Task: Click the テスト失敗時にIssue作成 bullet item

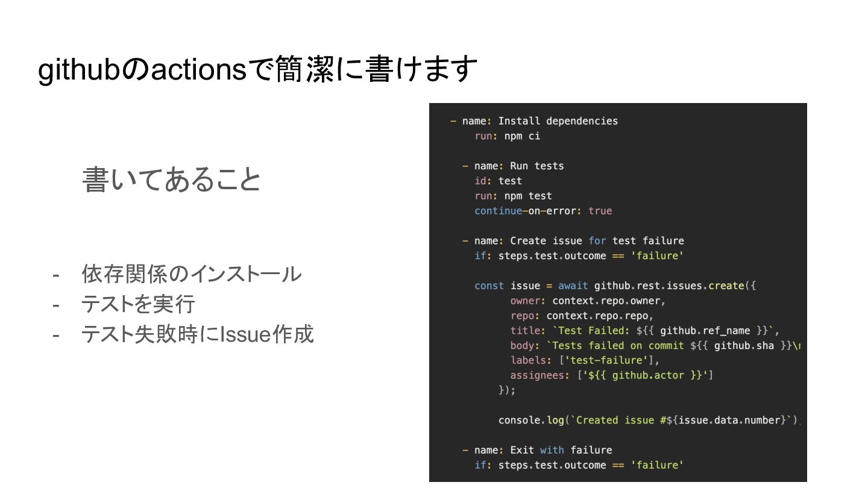Action: pyautogui.click(x=198, y=334)
